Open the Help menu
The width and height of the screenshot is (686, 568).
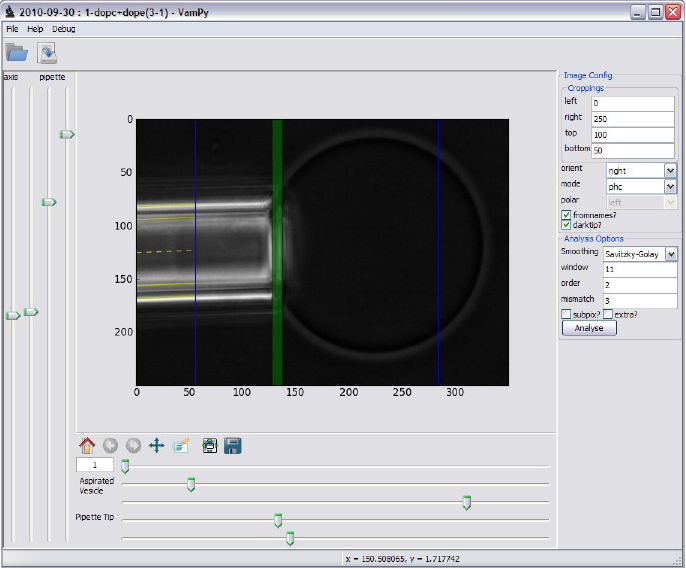point(35,29)
